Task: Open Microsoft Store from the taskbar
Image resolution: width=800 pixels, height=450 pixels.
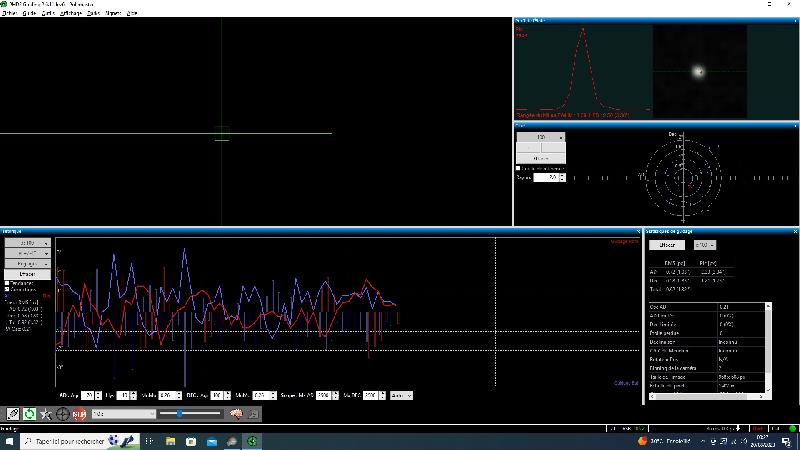Action: coord(191,441)
